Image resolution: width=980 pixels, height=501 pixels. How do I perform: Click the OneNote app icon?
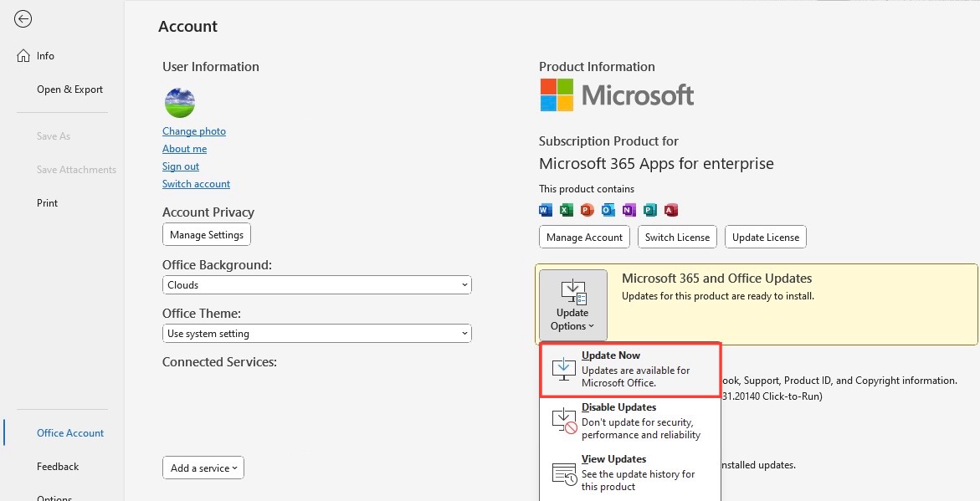coord(629,210)
